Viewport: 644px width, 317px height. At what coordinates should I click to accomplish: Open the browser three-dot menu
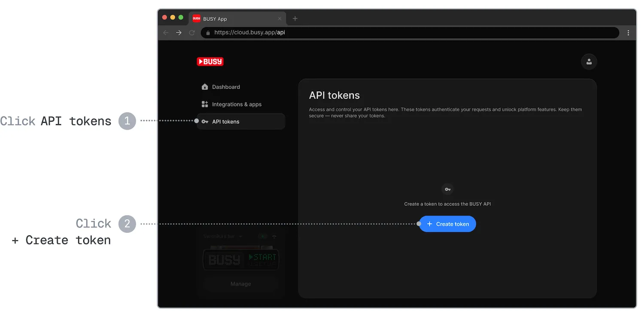click(628, 33)
